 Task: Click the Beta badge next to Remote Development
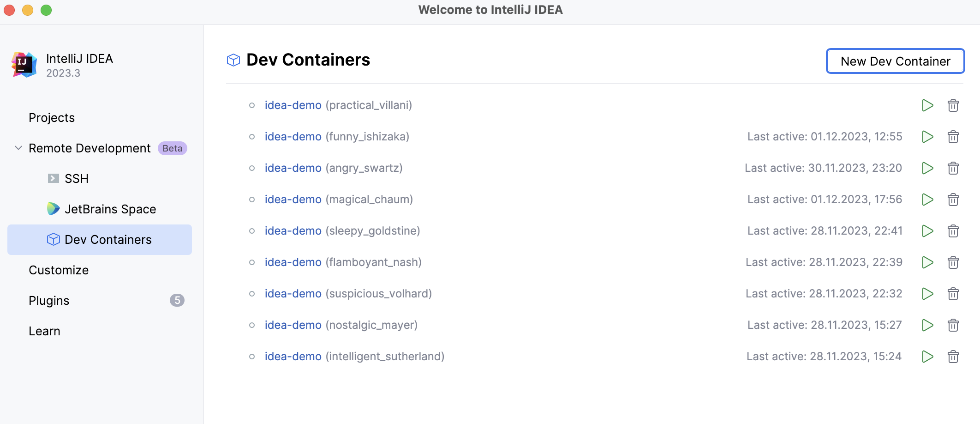(x=173, y=148)
